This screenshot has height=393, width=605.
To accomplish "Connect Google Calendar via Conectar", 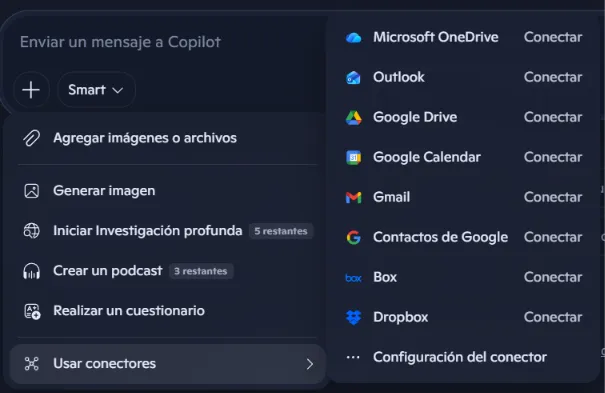I will (553, 157).
